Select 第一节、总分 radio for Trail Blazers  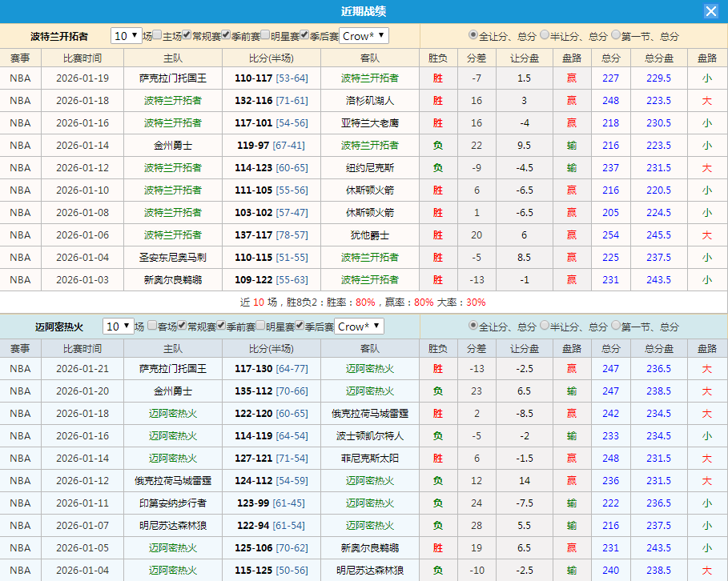[615, 35]
